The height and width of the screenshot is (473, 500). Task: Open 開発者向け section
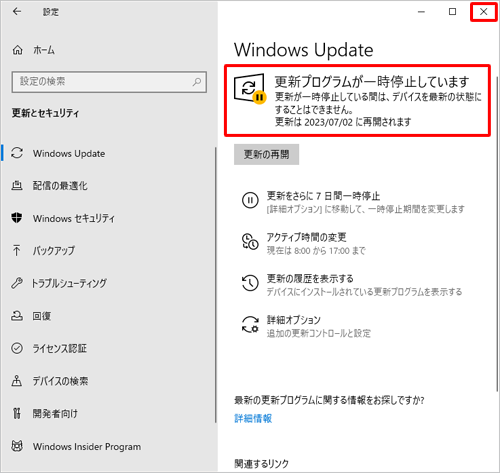55,414
